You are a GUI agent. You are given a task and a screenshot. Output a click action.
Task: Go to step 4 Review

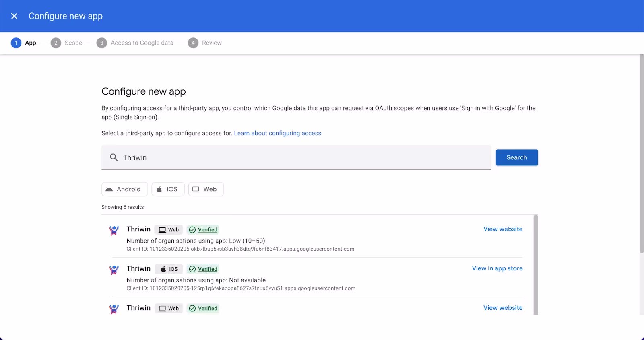click(x=205, y=43)
